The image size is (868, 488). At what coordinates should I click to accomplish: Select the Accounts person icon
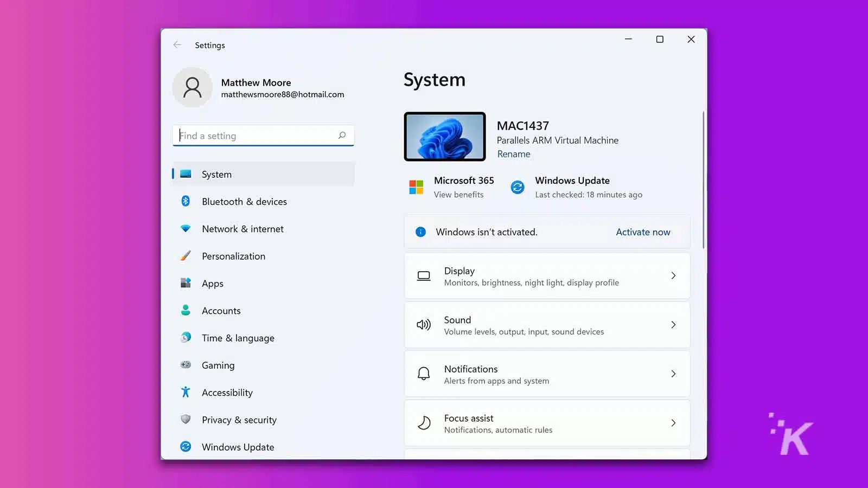[x=186, y=310]
